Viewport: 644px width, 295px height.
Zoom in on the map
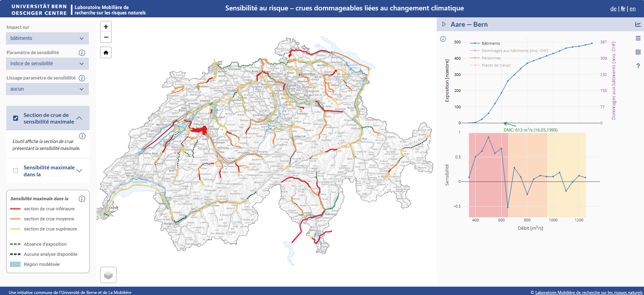[x=106, y=27]
